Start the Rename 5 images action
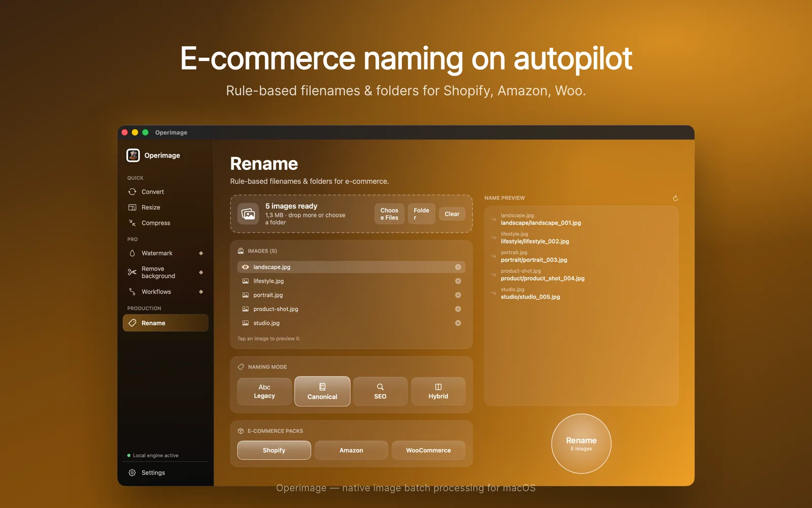The image size is (812, 508). 582,443
